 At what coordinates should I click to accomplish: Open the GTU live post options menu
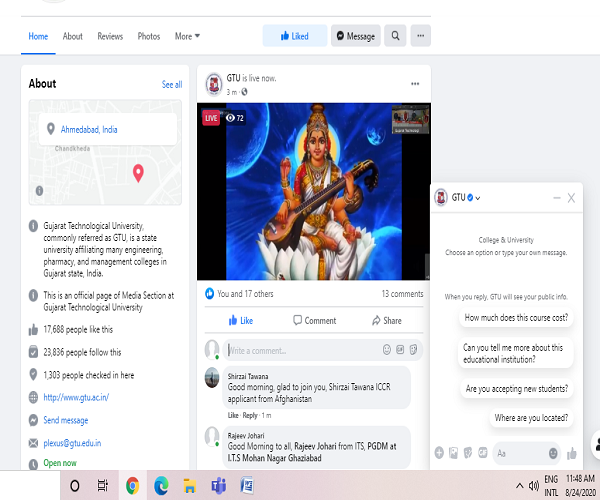click(x=415, y=84)
